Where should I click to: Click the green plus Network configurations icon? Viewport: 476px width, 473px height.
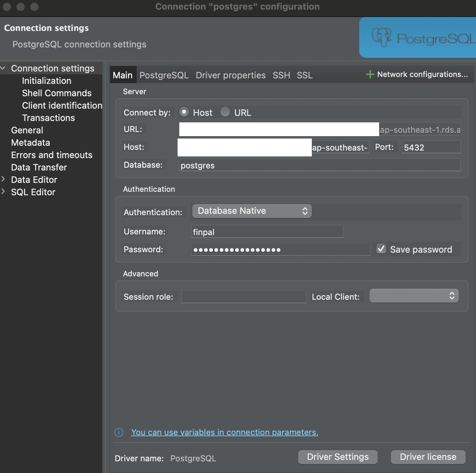point(370,74)
